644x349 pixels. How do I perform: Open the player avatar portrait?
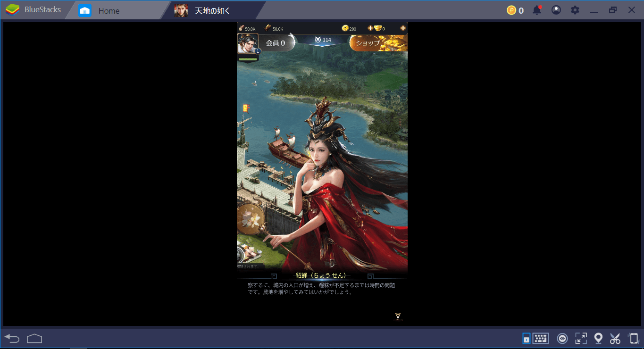pyautogui.click(x=248, y=43)
